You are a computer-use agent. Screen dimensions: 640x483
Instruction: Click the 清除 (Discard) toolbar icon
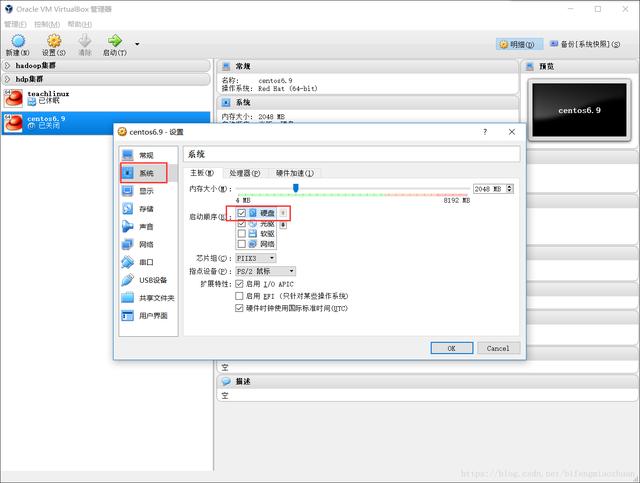coord(85,45)
